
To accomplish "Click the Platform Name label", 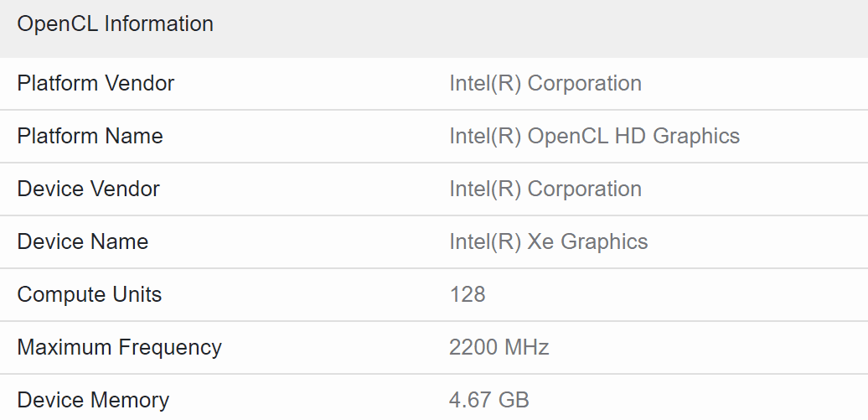I will click(x=90, y=137).
